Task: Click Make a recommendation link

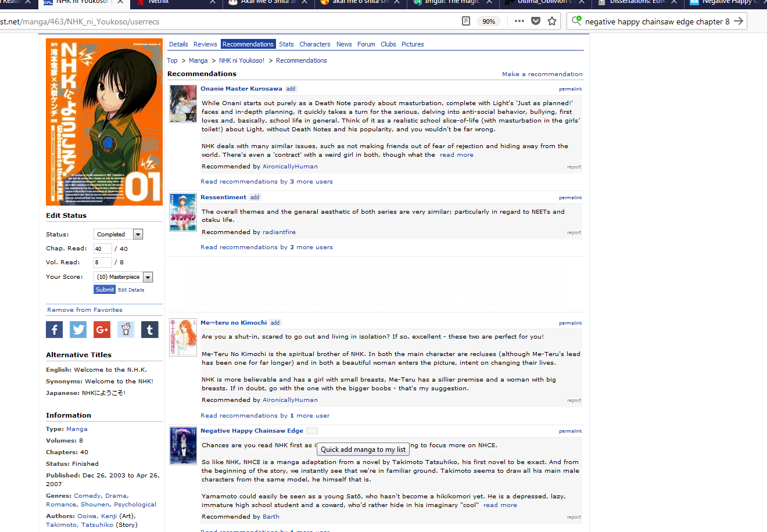Action: (542, 74)
